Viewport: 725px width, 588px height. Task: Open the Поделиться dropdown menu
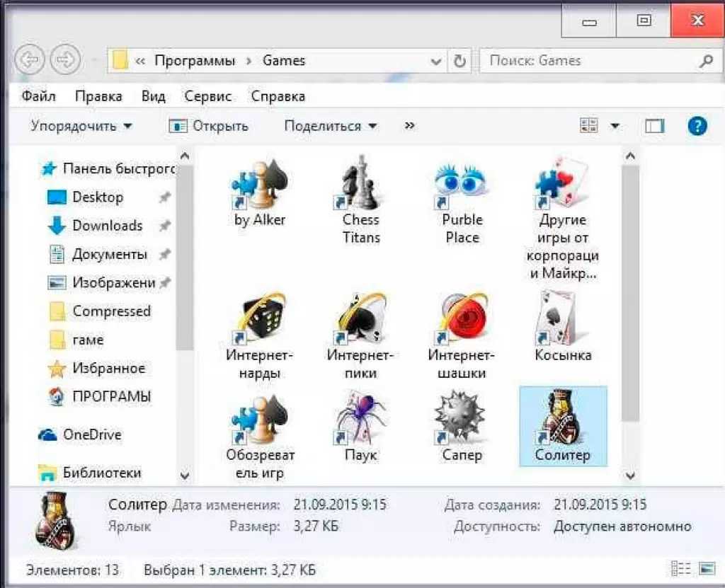[x=331, y=126]
